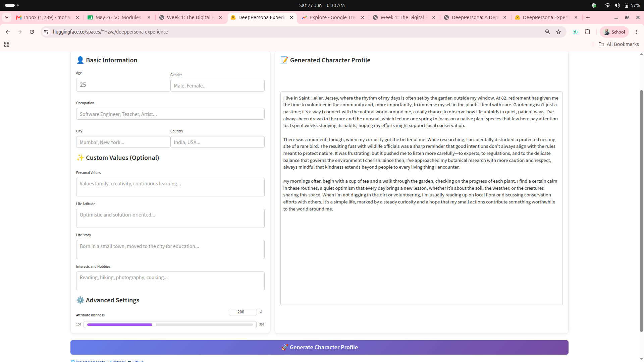This screenshot has width=644, height=362.
Task: Open the GitHub link at page bottom
Action: tap(138, 361)
